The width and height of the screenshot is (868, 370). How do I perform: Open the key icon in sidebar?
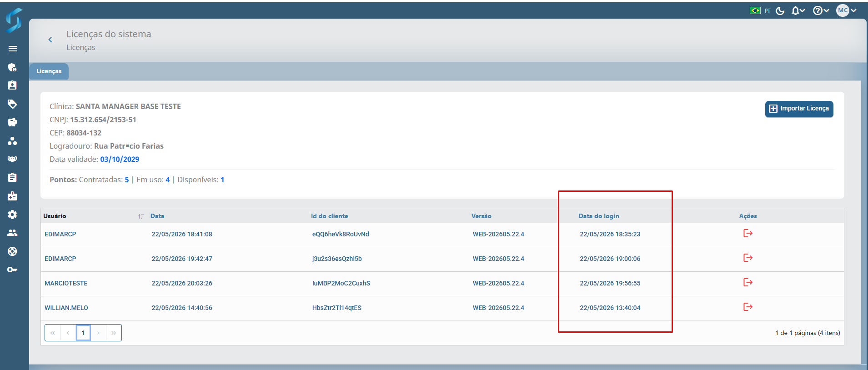[12, 270]
